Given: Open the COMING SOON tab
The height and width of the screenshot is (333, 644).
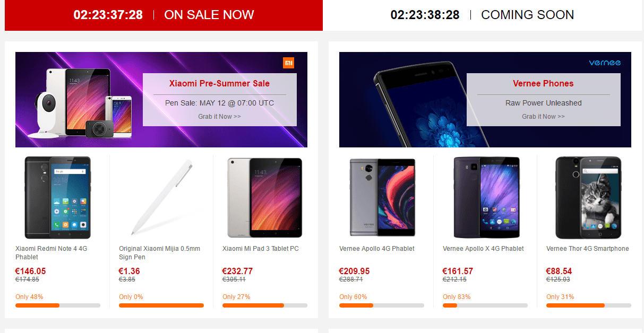Looking at the screenshot, I should (x=482, y=15).
